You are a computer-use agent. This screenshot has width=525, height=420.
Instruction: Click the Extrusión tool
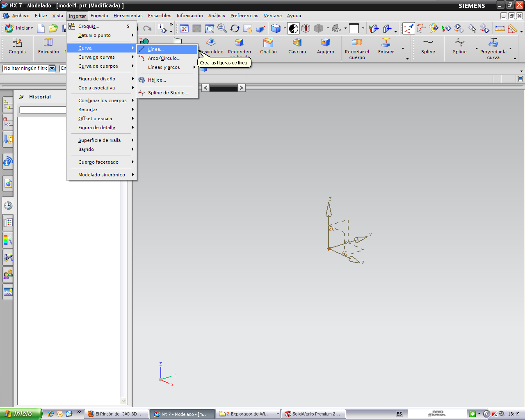click(48, 46)
